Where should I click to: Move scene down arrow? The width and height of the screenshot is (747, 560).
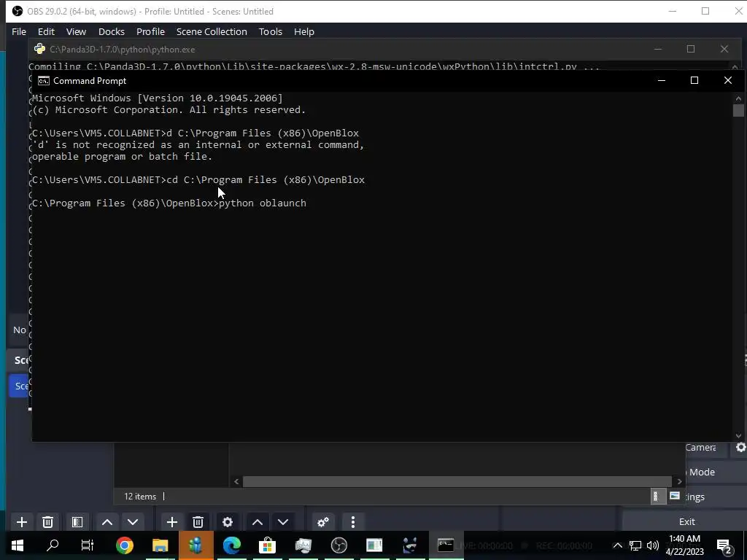(x=133, y=522)
